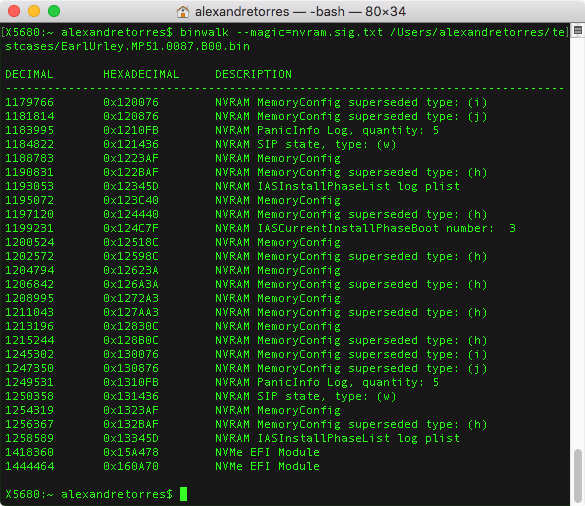
Task: Click hex value 0x127AA3
Action: [131, 312]
